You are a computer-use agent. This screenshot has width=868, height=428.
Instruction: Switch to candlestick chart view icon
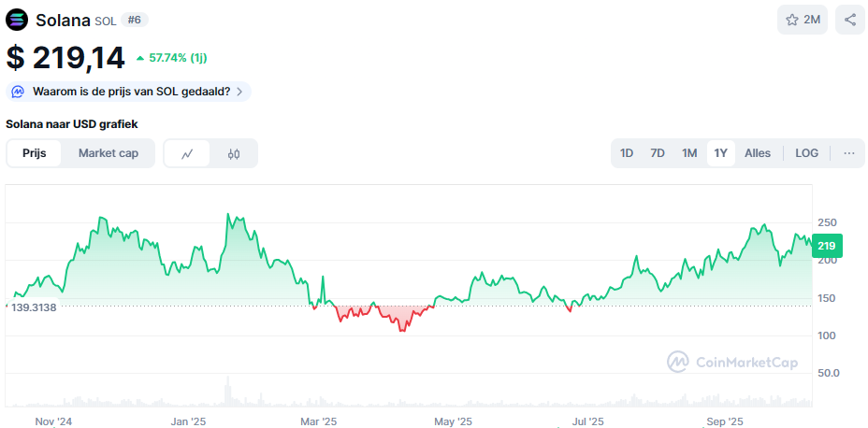pyautogui.click(x=234, y=154)
